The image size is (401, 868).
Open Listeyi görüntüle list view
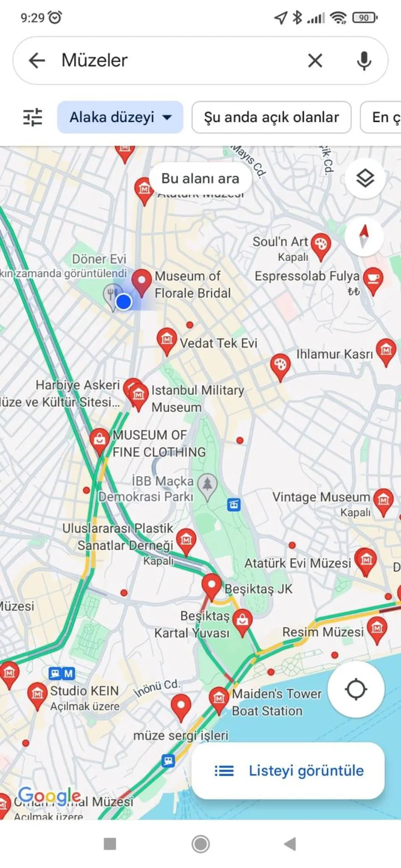[289, 771]
